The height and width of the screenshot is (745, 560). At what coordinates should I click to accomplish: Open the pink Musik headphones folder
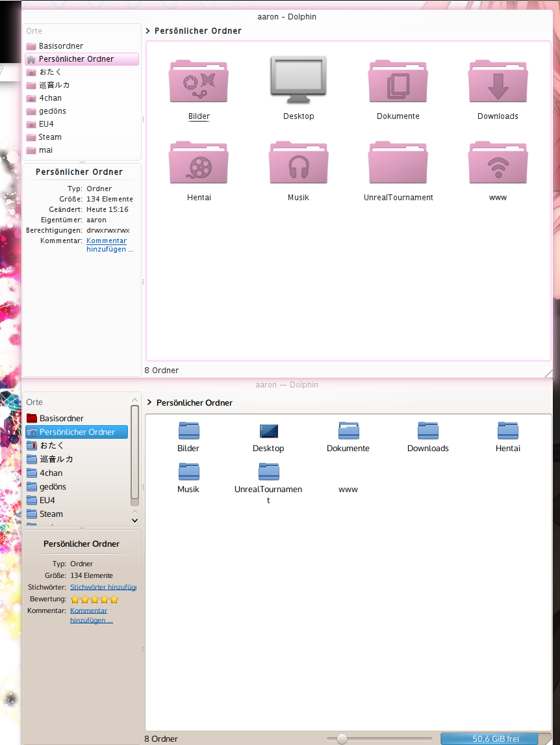pos(298,163)
